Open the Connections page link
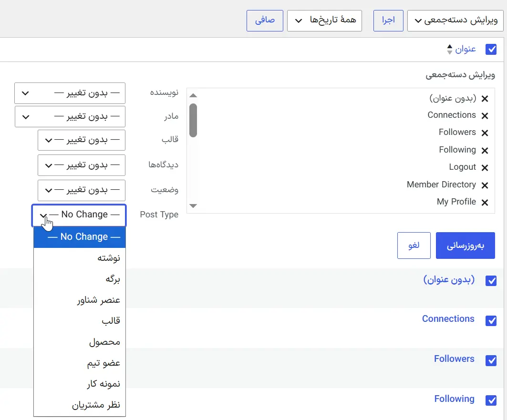The width and height of the screenshot is (507, 420). pos(448,319)
